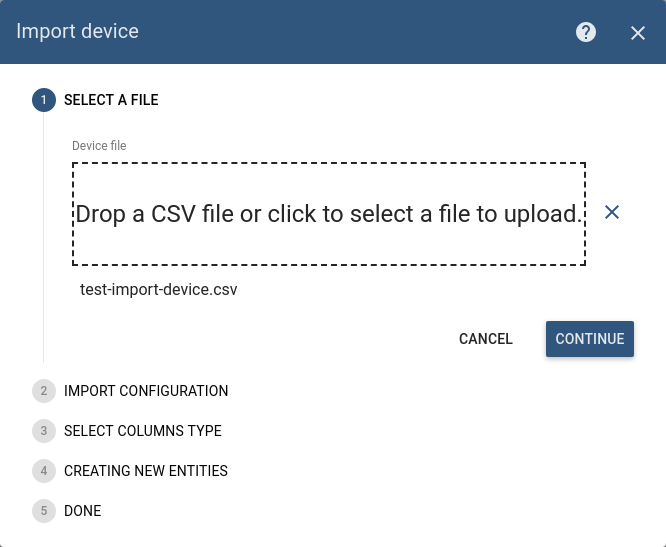Image resolution: width=666 pixels, height=547 pixels.
Task: Click the CSV file drop zone
Action: point(329,214)
